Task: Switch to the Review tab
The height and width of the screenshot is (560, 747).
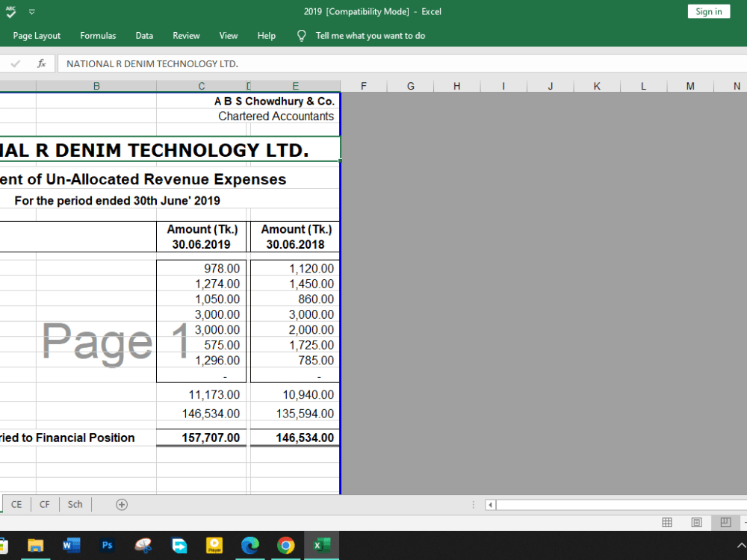Action: click(186, 36)
